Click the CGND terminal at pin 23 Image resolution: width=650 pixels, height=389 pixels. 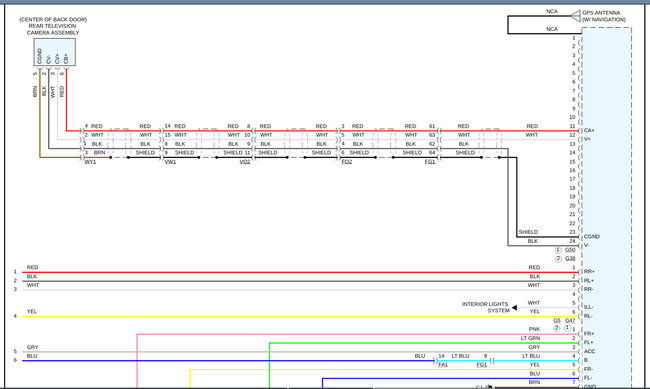click(592, 236)
